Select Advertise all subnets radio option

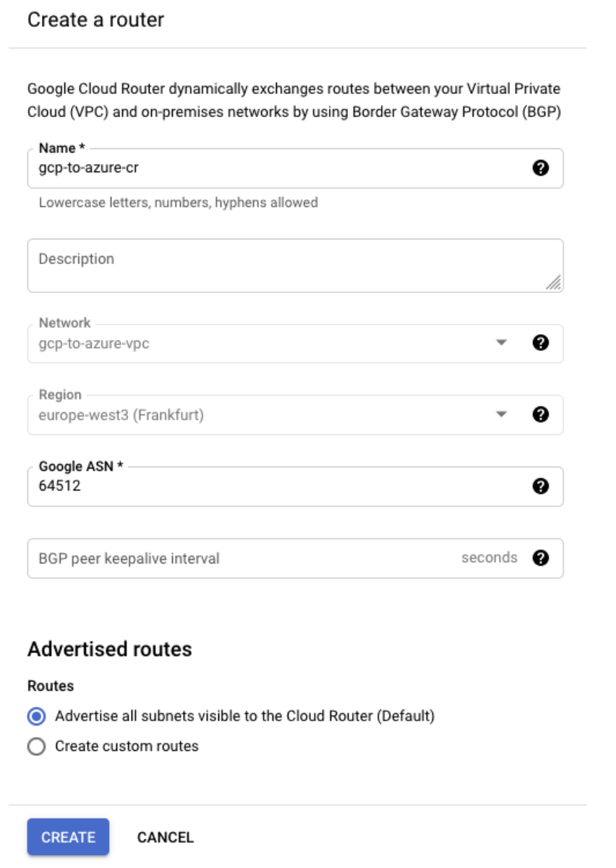pyautogui.click(x=36, y=716)
